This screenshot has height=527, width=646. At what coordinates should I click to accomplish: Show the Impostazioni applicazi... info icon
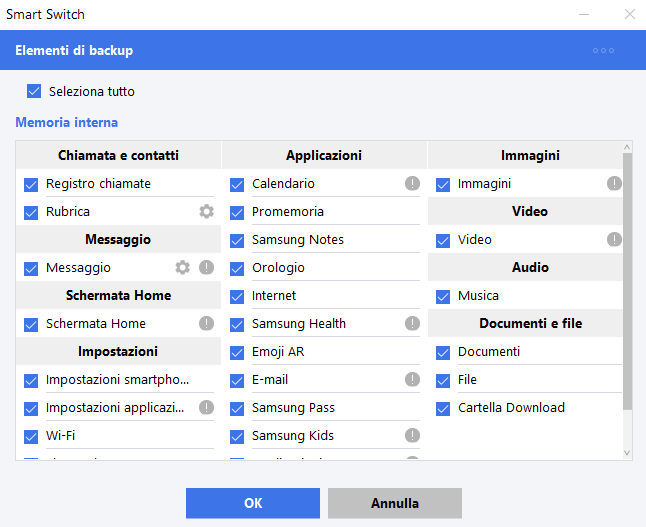206,408
